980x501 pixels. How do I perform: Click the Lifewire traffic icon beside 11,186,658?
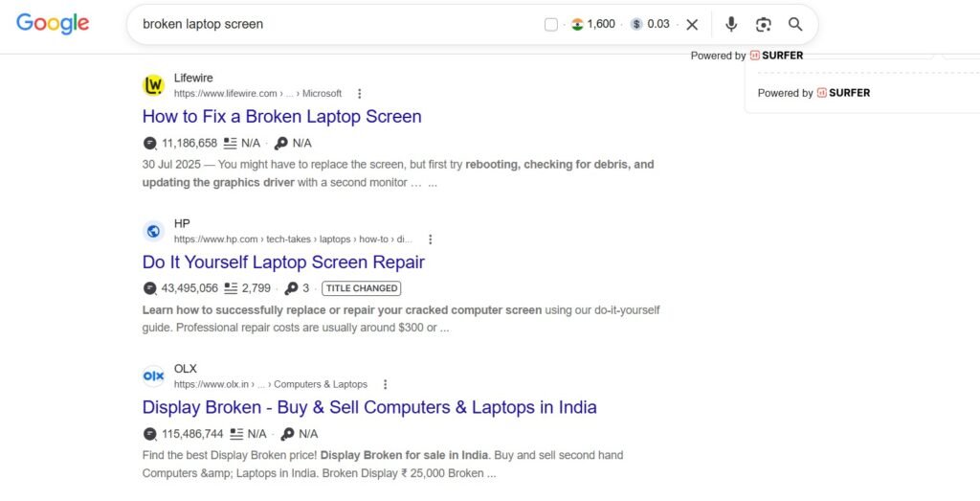(x=150, y=144)
